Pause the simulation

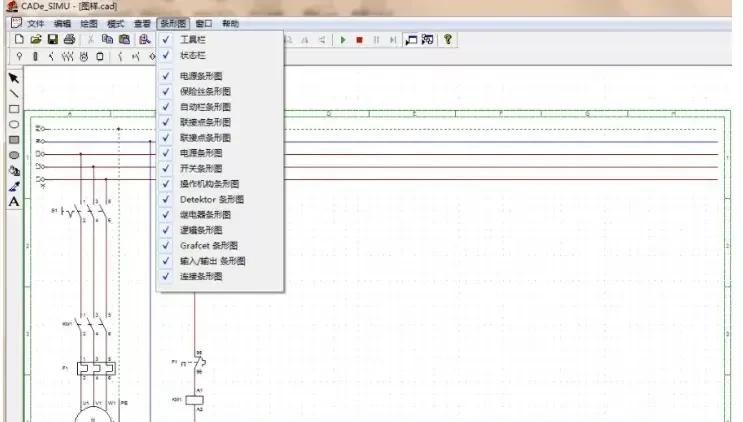[376, 40]
